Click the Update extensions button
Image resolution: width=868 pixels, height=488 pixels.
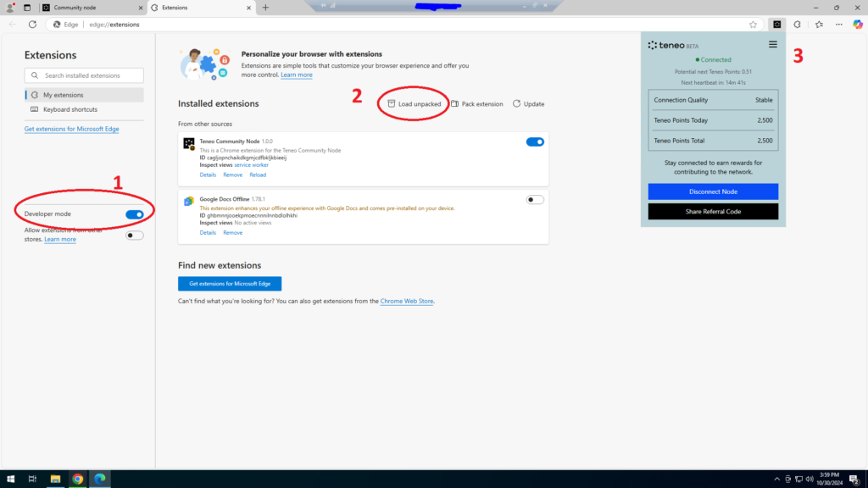[x=529, y=104]
